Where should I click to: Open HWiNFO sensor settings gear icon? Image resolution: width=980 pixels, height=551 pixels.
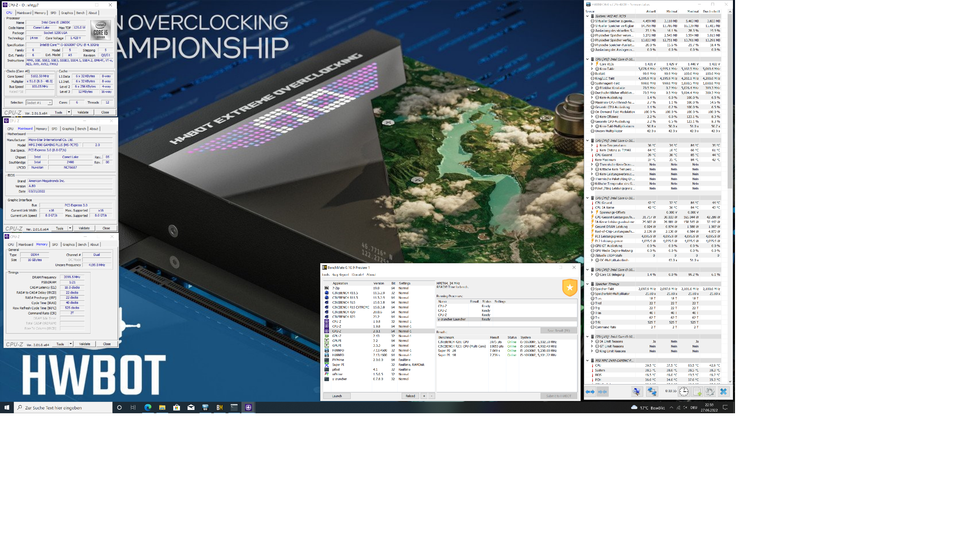710,391
